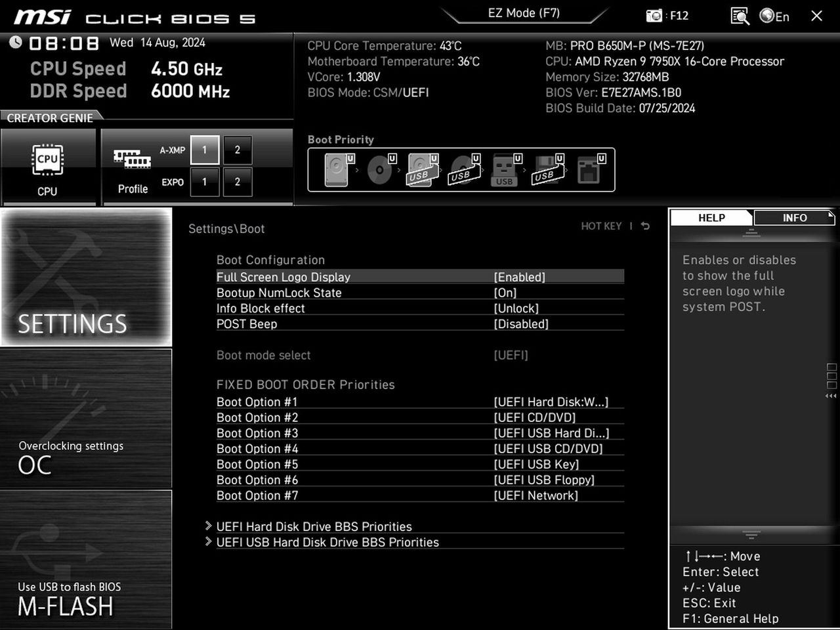Open Boot Option #4 UEFI USB CD/DVD value
The image size is (840, 630).
pos(548,450)
